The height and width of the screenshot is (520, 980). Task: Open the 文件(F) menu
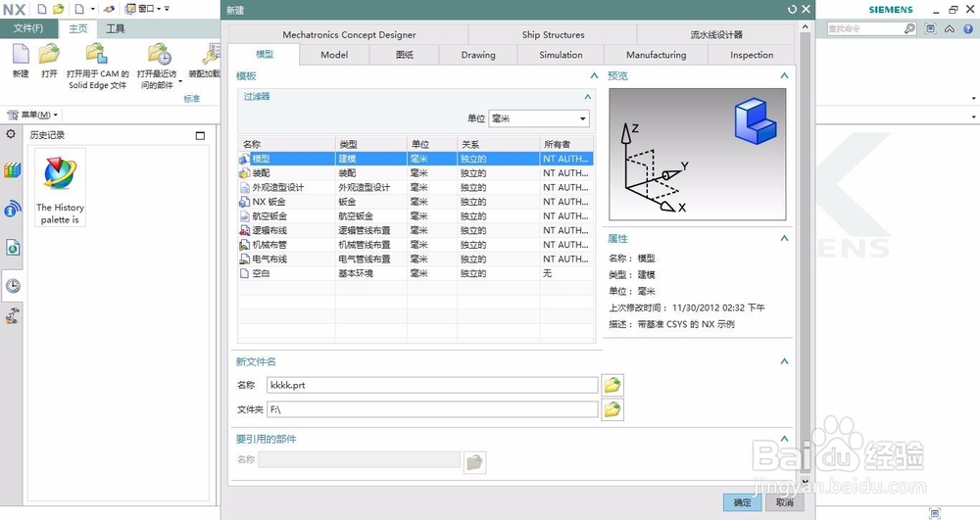(28, 28)
